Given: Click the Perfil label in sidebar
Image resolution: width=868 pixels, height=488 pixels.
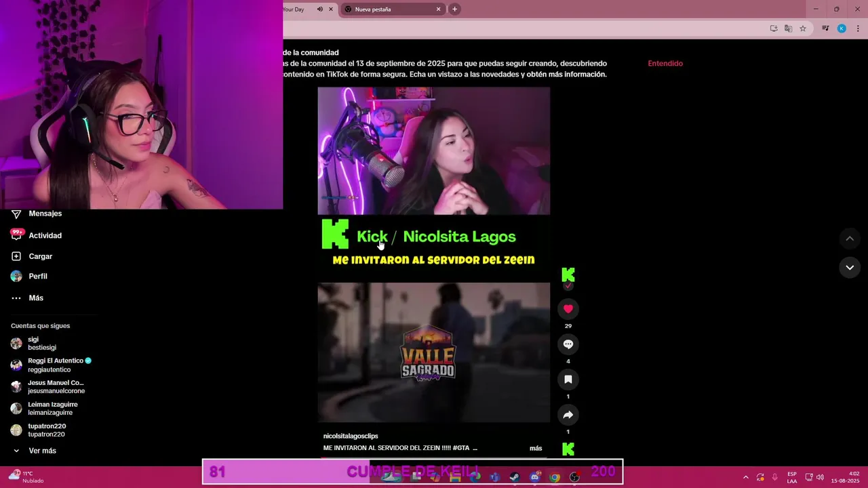Looking at the screenshot, I should click(38, 277).
